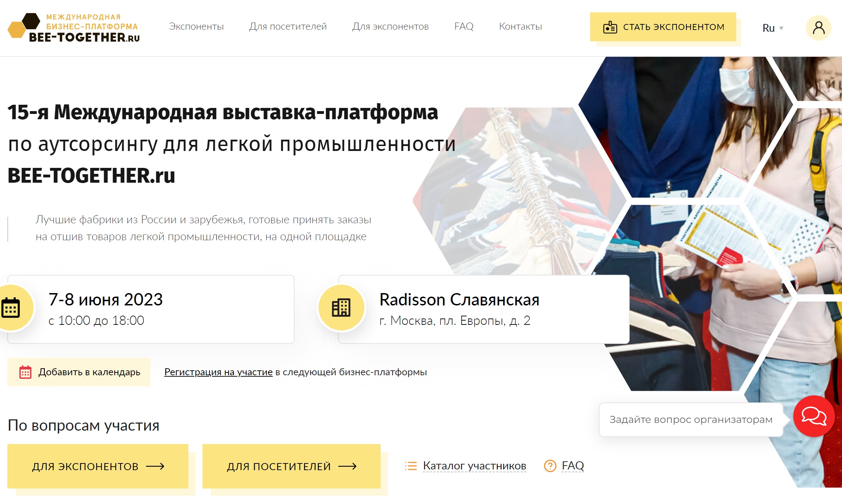Open the Контакты menu item
The width and height of the screenshot is (842, 504).
click(520, 26)
